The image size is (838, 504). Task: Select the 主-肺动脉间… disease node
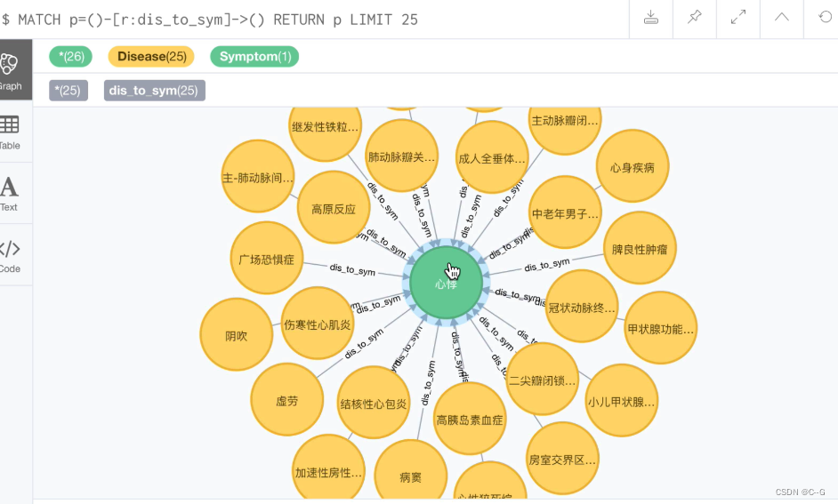click(x=258, y=176)
